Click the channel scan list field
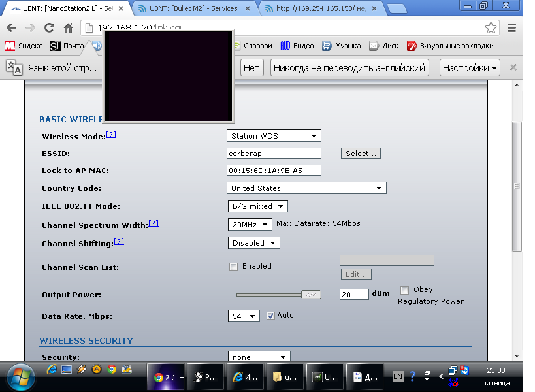This screenshot has height=392, width=535. (x=387, y=260)
